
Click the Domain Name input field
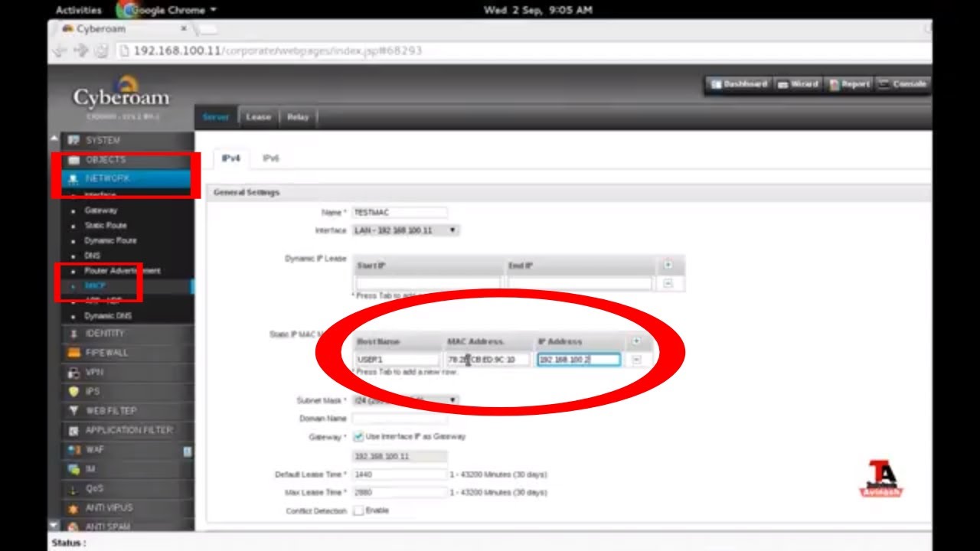(x=400, y=419)
